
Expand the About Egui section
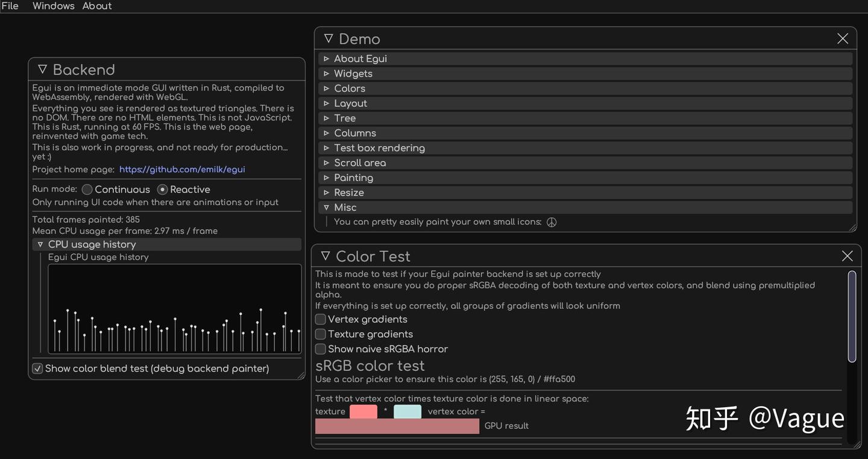585,59
